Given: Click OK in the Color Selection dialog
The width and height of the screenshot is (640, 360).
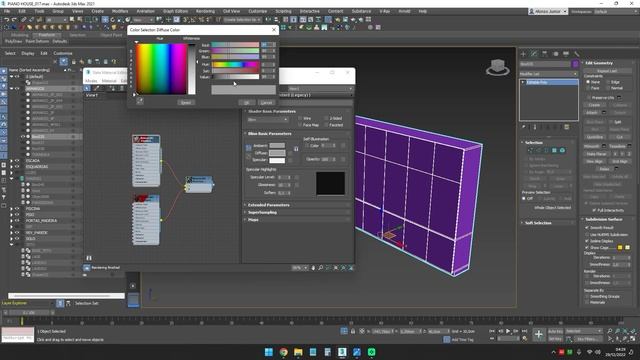Looking at the screenshot, I should (247, 102).
